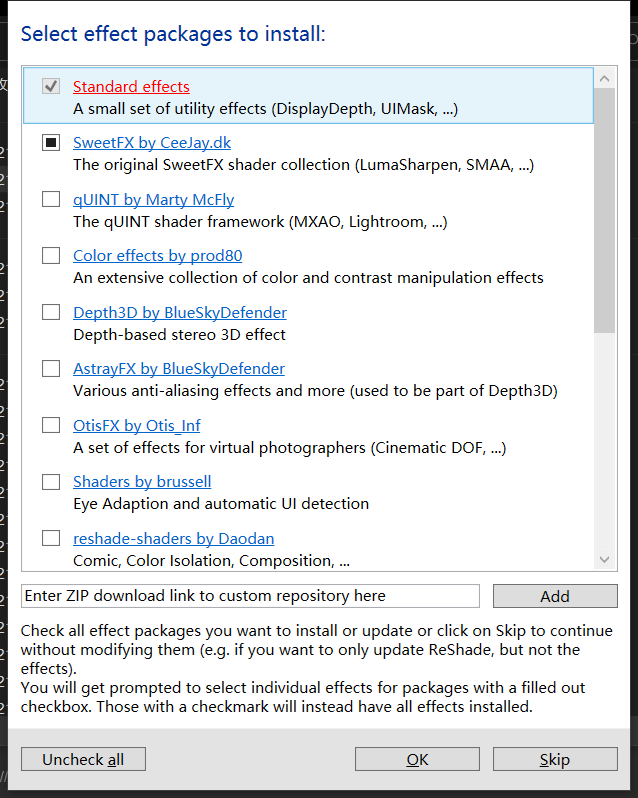Select the 'Depth-based stereo 3D effect' description

[179, 335]
